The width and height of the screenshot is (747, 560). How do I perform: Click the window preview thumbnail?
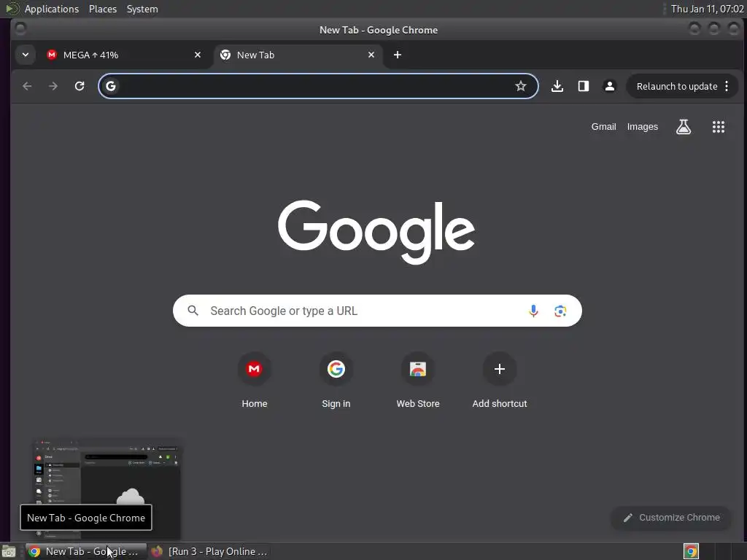click(107, 489)
